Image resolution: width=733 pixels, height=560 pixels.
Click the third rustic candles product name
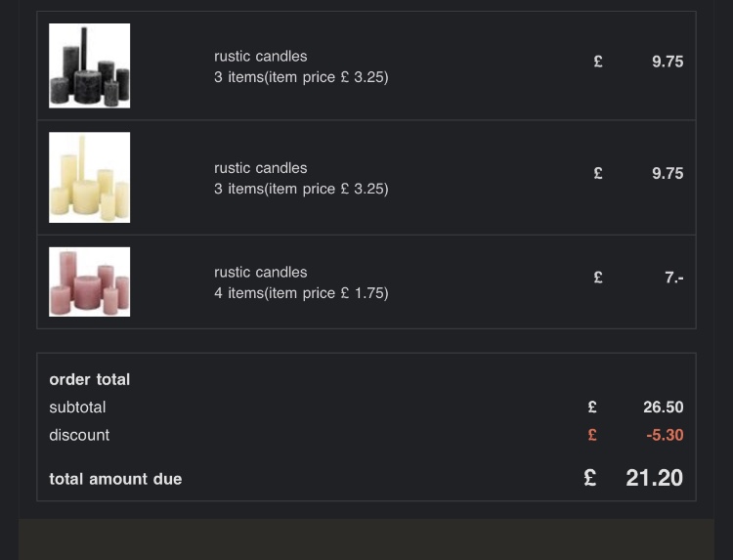pyautogui.click(x=260, y=272)
